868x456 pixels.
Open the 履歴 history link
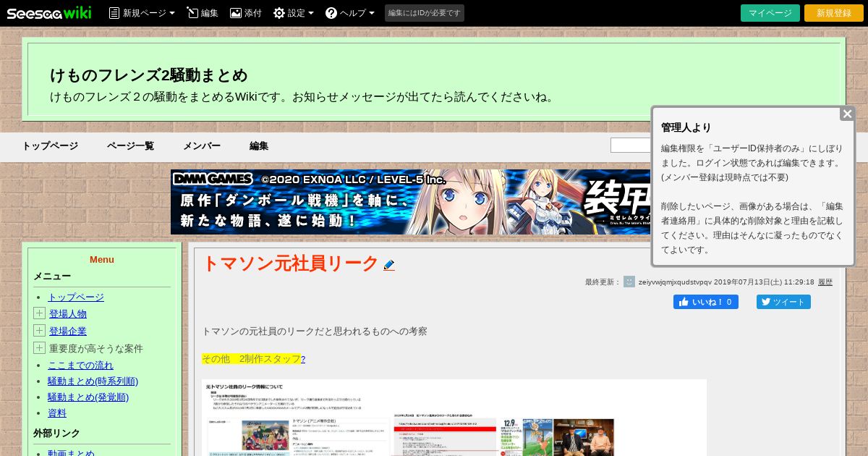point(825,282)
